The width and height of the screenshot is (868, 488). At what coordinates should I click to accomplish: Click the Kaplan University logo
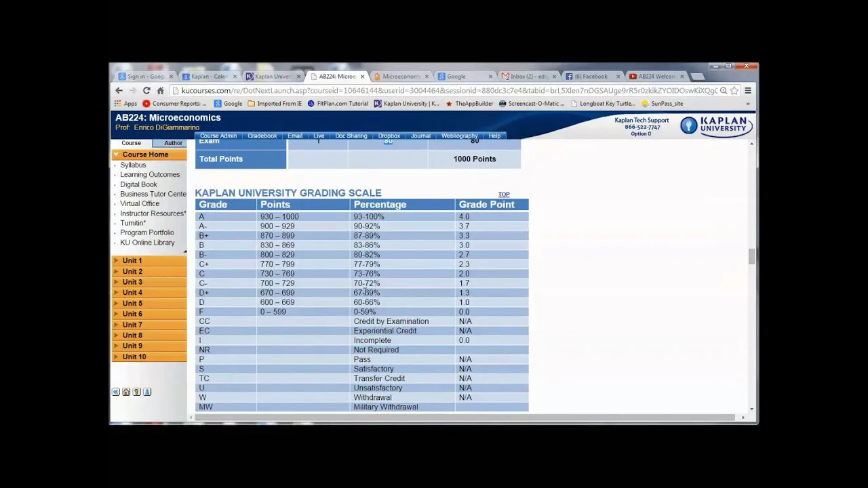point(715,125)
